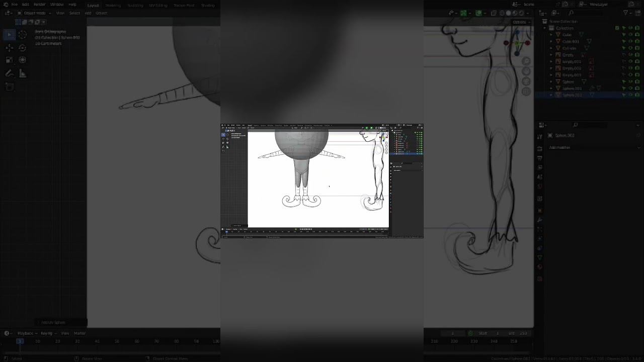This screenshot has height=362, width=644.
Task: Background view: open the viewport shading options arrow
Action: (529, 14)
